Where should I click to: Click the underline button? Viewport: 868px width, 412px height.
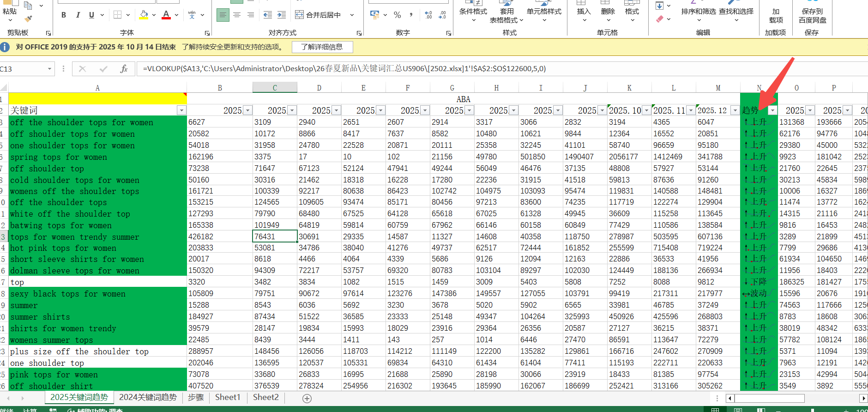(91, 15)
